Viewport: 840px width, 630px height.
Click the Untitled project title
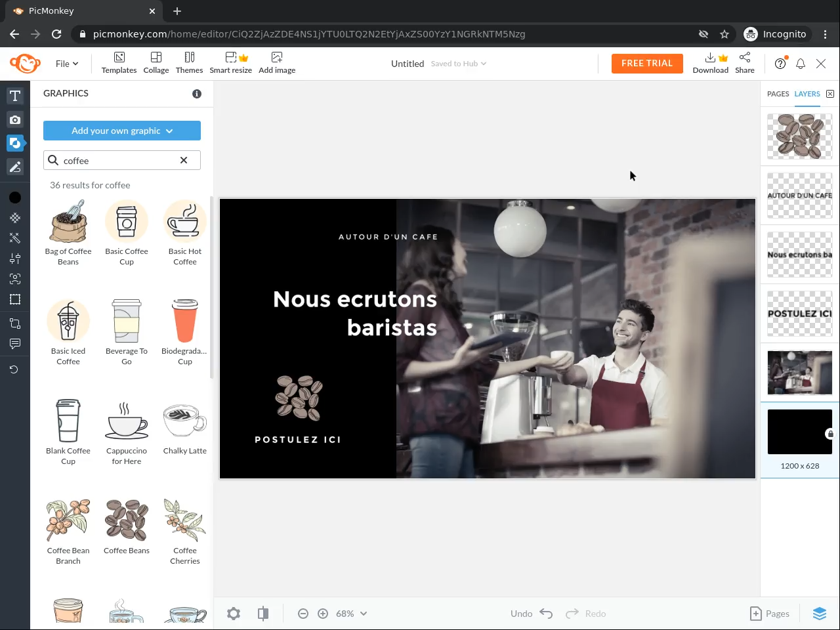408,64
